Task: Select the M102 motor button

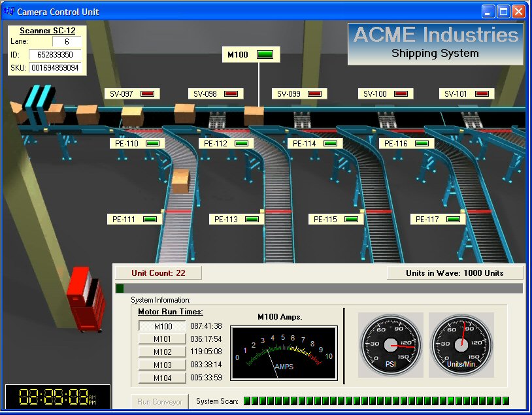Action: tap(162, 352)
